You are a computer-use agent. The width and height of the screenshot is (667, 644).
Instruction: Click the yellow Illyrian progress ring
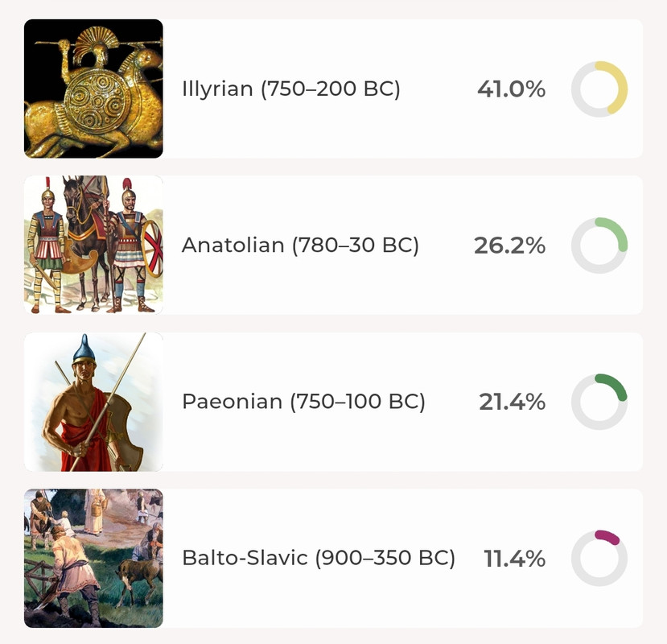point(599,89)
